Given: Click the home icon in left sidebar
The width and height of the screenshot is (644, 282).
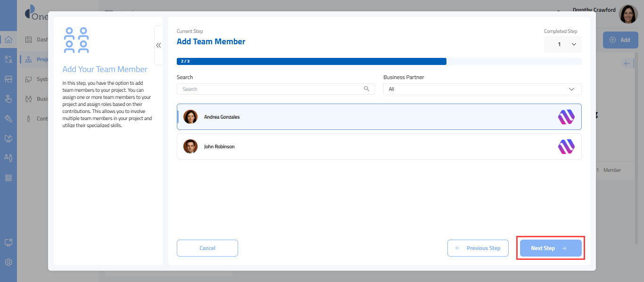Looking at the screenshot, I should click(8, 40).
